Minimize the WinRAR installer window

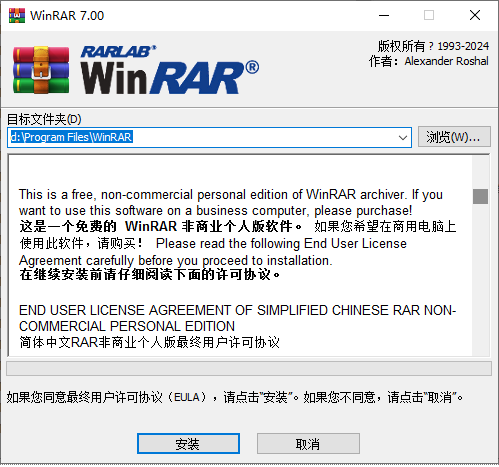click(x=384, y=15)
